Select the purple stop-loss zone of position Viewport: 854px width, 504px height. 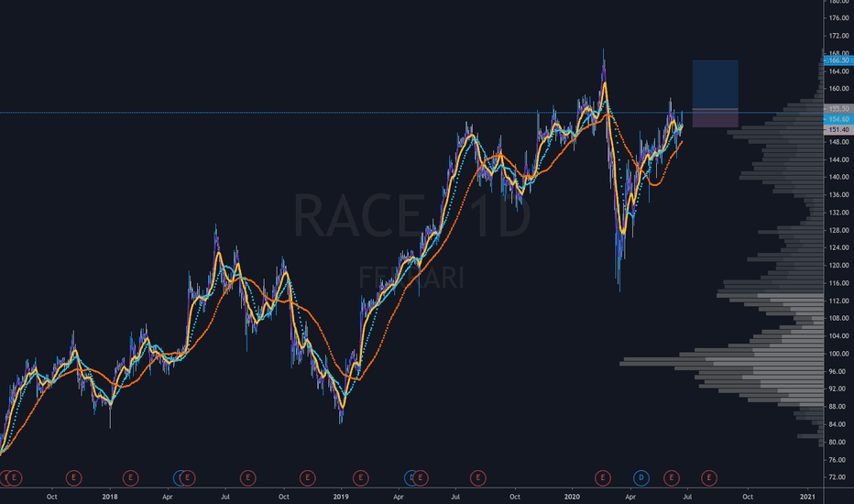coord(715,119)
